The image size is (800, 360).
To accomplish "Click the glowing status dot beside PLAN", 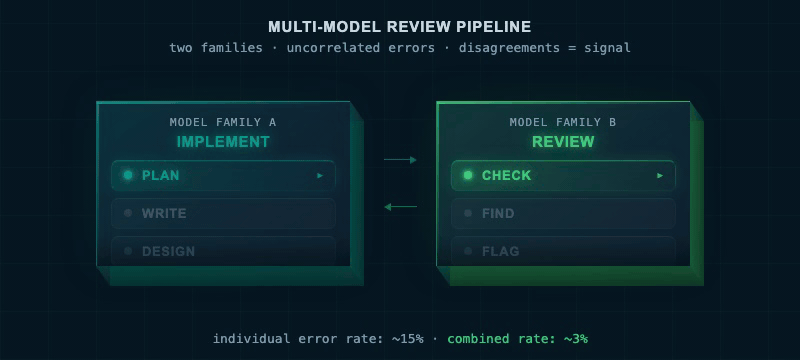I will tap(128, 175).
